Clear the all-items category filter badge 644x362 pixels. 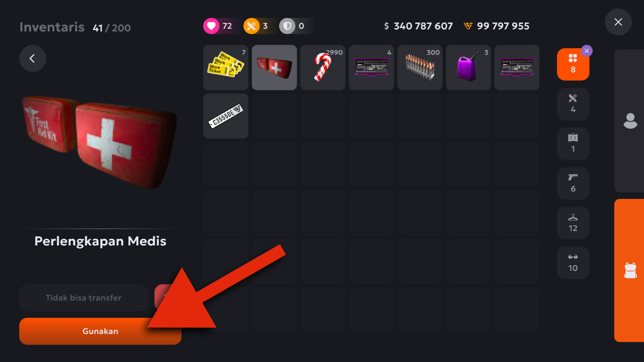click(x=587, y=51)
